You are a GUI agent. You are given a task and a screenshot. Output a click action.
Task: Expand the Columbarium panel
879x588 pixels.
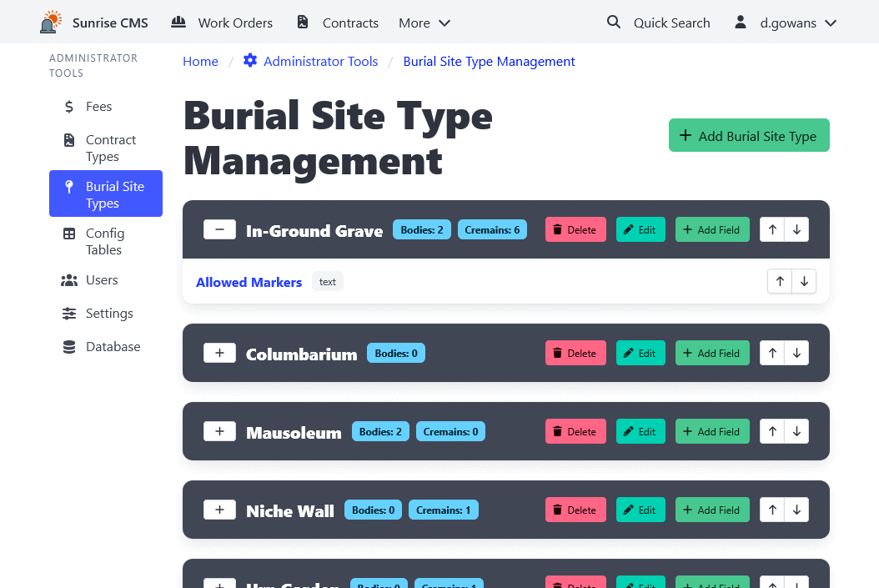[220, 353]
